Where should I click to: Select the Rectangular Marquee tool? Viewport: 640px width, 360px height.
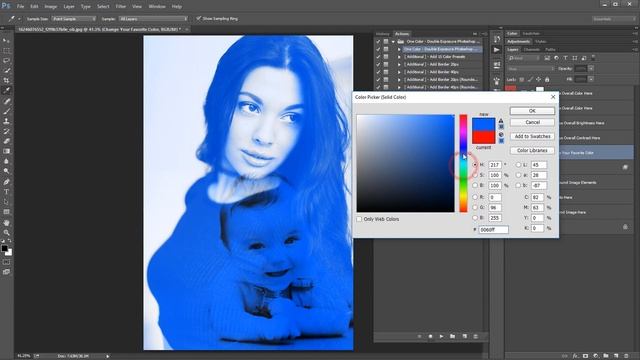pos(7,51)
